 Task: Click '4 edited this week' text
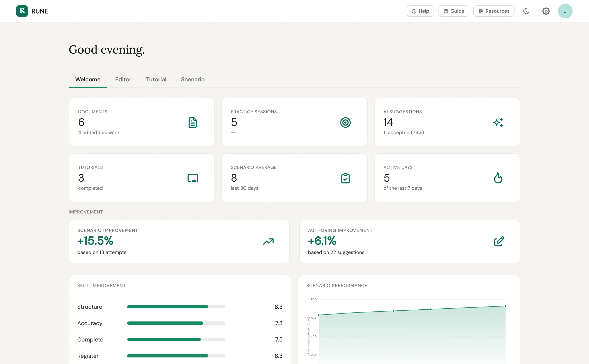click(x=99, y=132)
